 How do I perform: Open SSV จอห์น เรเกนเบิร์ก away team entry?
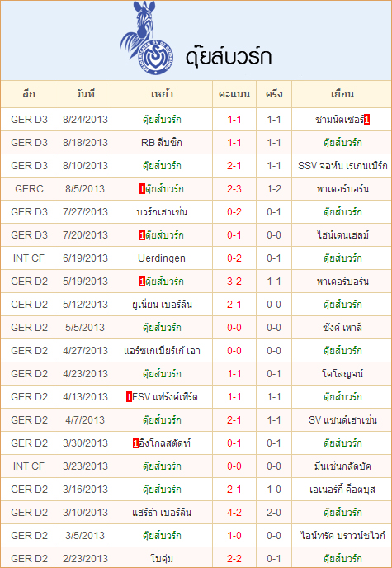pyautogui.click(x=342, y=166)
